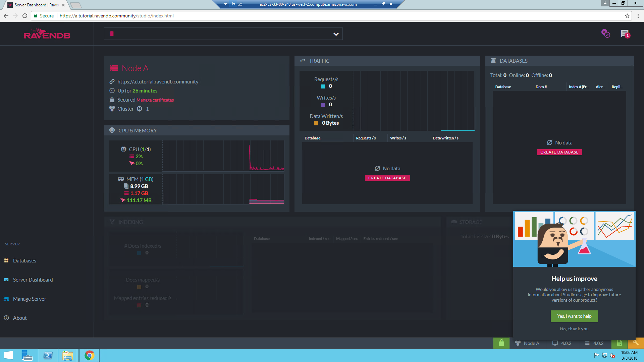The width and height of the screenshot is (644, 362).
Task: Open the Chrome three-dot menu
Action: (638, 16)
